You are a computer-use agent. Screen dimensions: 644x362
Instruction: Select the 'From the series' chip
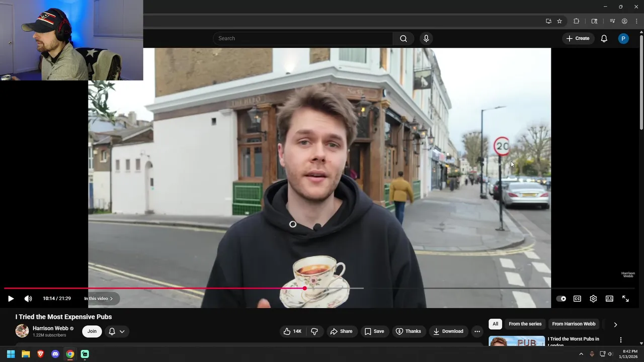click(525, 324)
